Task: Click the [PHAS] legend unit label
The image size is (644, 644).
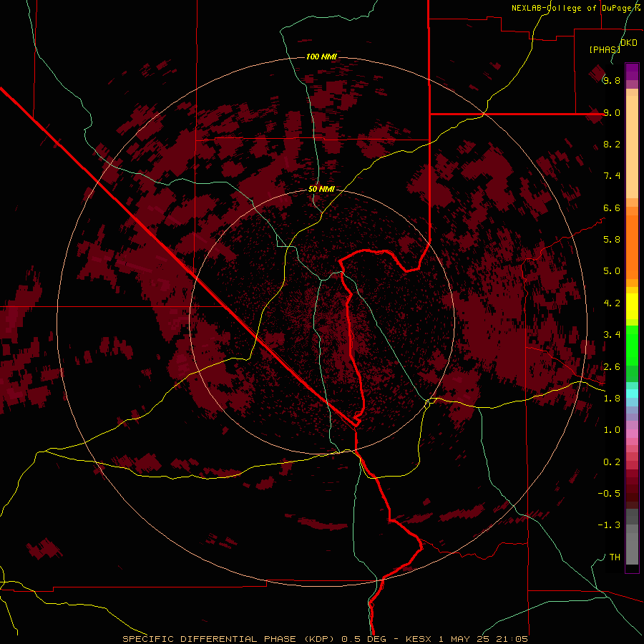Action: (x=605, y=49)
